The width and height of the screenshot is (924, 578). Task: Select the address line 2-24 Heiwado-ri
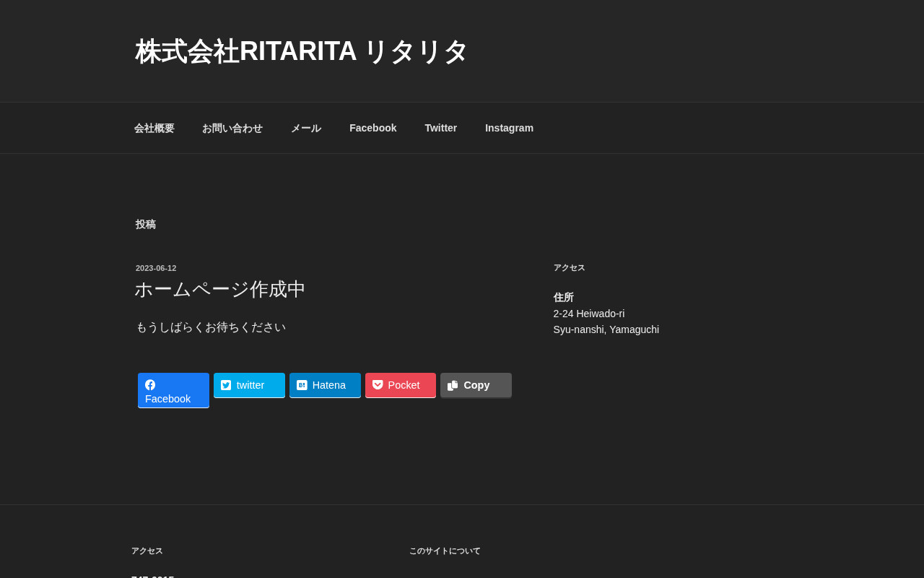[589, 314]
